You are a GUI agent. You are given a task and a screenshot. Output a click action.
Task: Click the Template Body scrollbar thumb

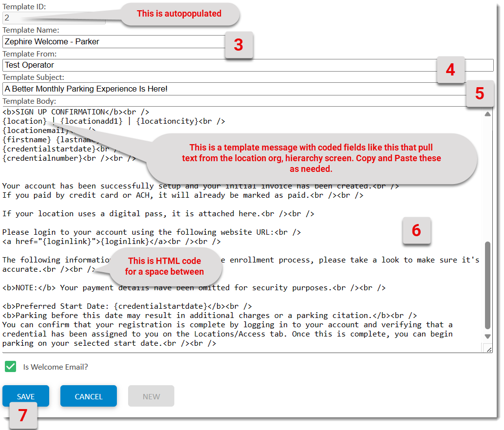click(487, 285)
